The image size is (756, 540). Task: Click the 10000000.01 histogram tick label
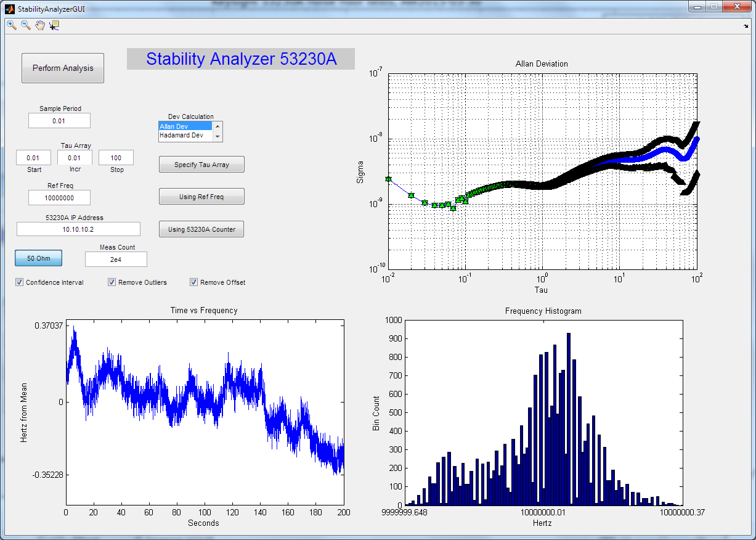(543, 512)
